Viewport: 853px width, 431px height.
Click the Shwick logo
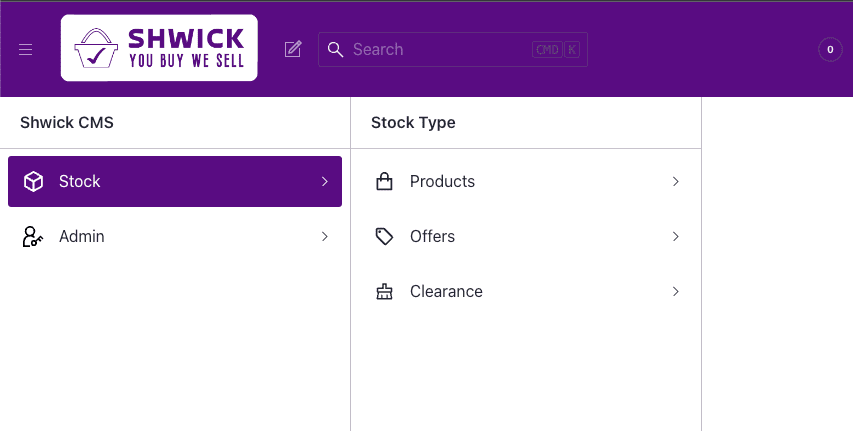[x=159, y=48]
